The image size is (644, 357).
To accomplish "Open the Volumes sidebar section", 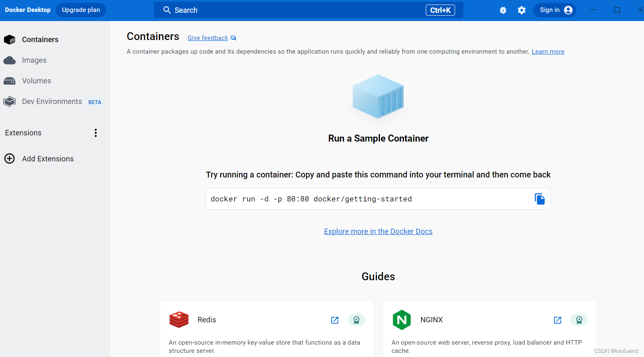I will (x=36, y=81).
